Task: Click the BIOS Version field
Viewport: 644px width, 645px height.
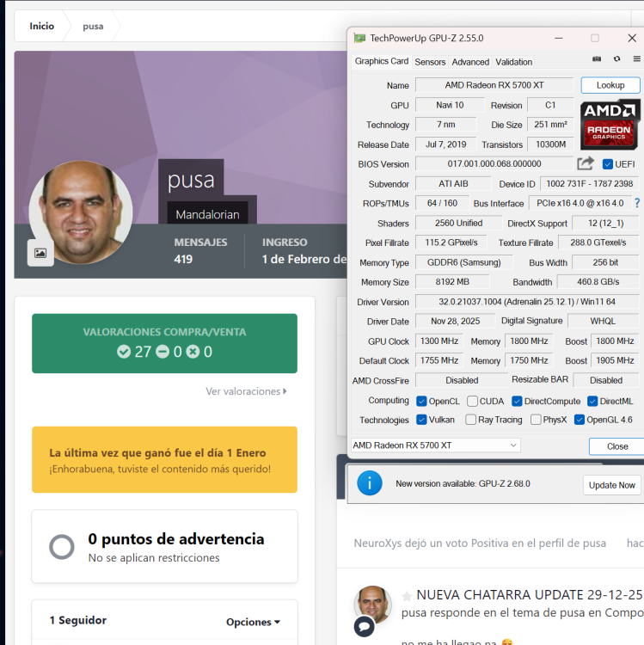Action: pos(494,163)
